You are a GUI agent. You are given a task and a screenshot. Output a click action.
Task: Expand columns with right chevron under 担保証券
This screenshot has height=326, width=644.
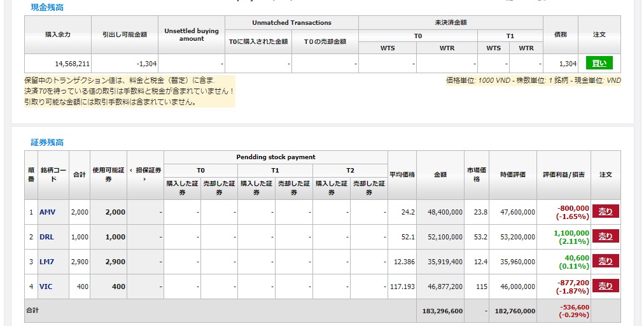click(x=145, y=180)
